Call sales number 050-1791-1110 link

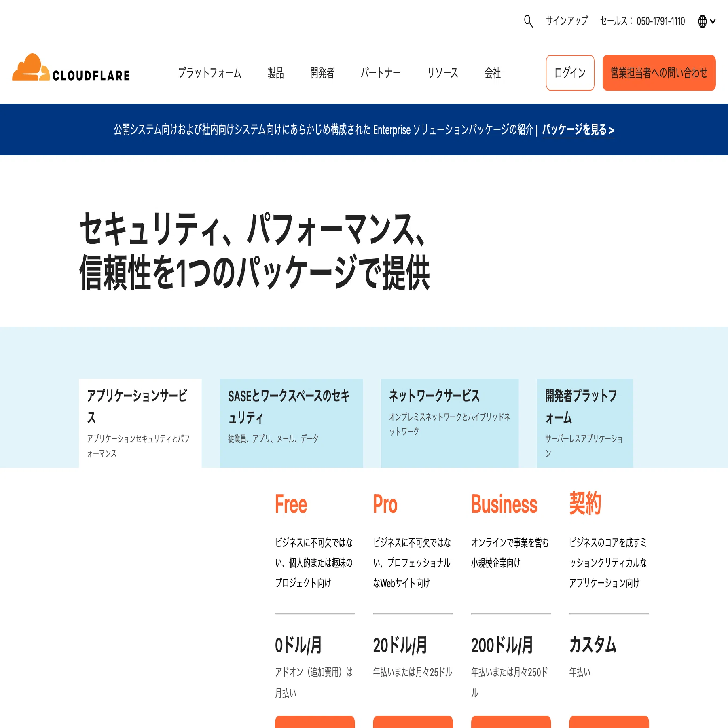[642, 21]
